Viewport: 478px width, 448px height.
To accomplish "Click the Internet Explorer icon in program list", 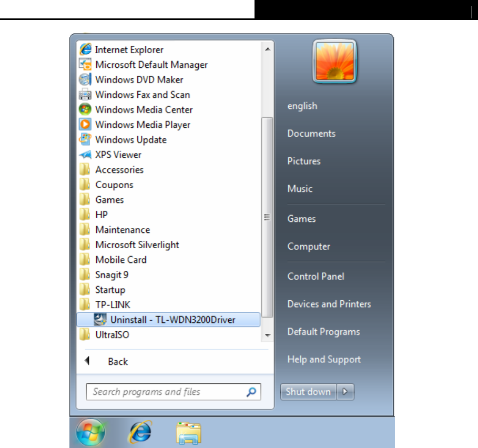I will [x=85, y=49].
